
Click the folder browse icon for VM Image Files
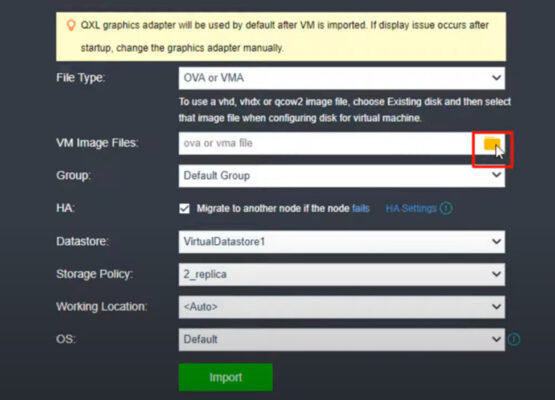click(492, 143)
